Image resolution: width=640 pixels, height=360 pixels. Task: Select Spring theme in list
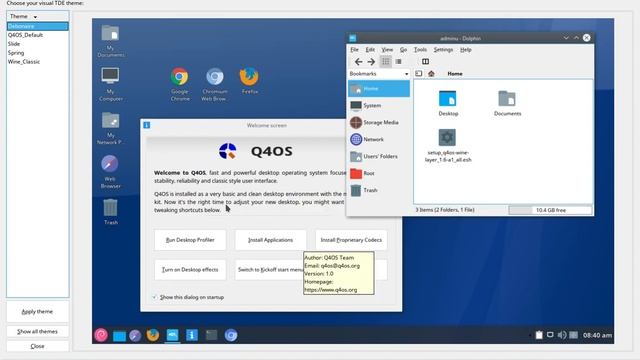[38, 53]
